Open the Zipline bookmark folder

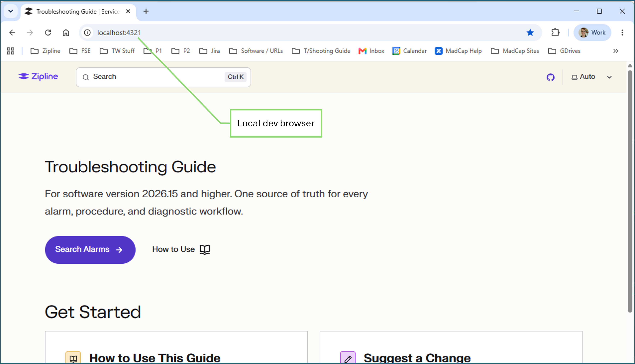coord(45,51)
